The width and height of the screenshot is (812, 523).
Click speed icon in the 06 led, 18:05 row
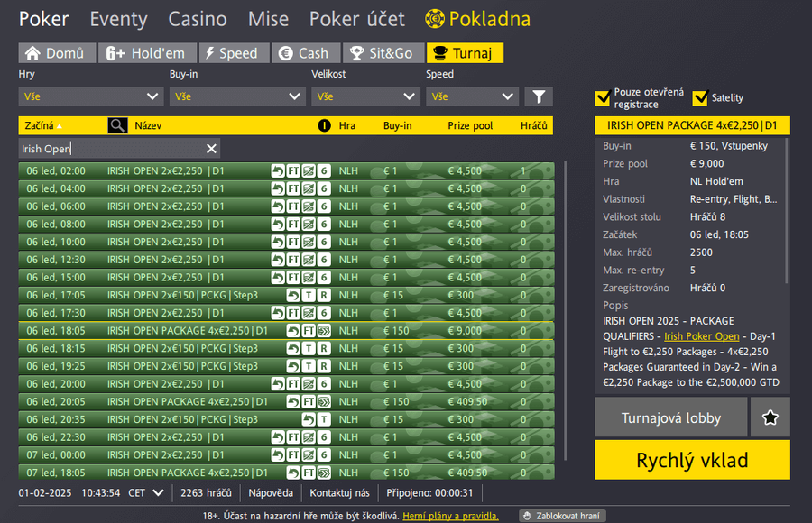pyautogui.click(x=324, y=330)
